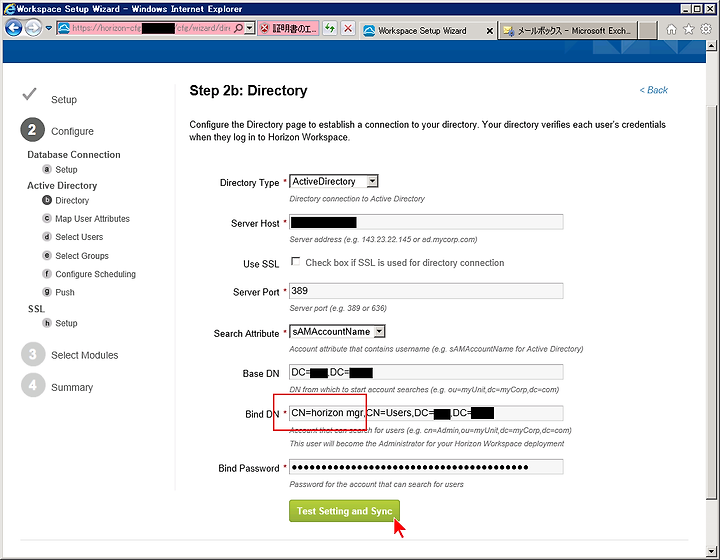Viewport: 720px width, 560px height.
Task: Click the Step 2b: Directory heading
Action: (x=248, y=90)
